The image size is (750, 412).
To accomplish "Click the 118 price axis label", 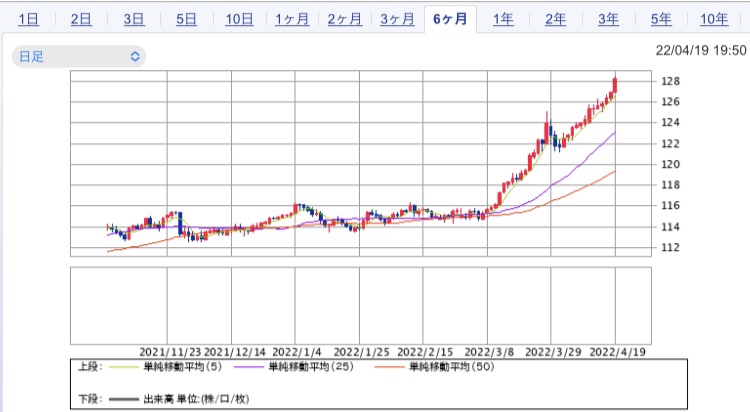I will [670, 185].
